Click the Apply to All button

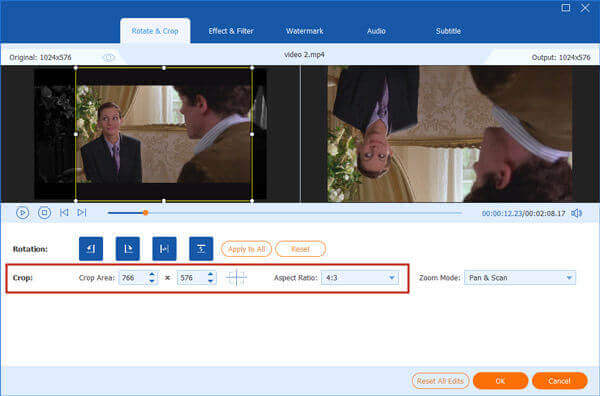(246, 249)
